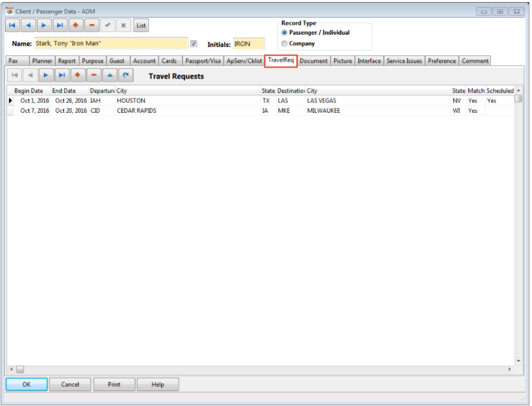Image resolution: width=532 pixels, height=406 pixels.
Task: Go to previous client record in top toolbar
Action: tap(28, 26)
